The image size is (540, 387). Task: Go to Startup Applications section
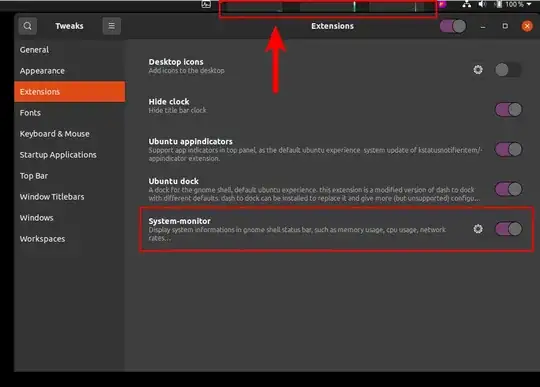click(x=58, y=155)
